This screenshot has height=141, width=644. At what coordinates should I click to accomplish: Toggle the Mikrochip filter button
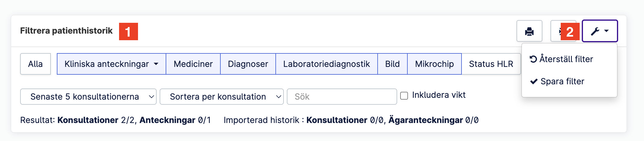click(434, 64)
